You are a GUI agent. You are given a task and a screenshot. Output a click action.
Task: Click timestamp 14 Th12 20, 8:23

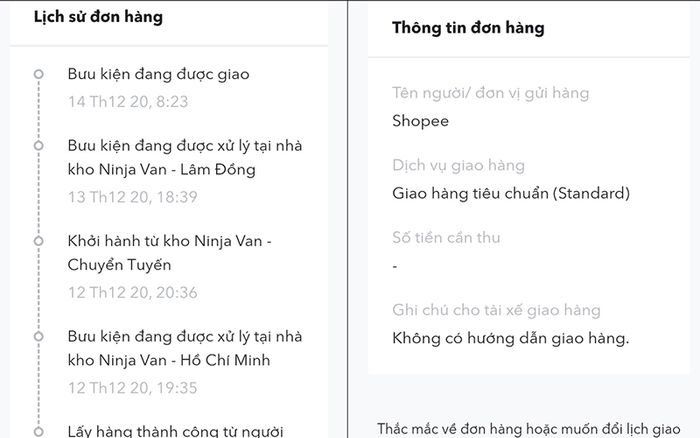tap(128, 102)
